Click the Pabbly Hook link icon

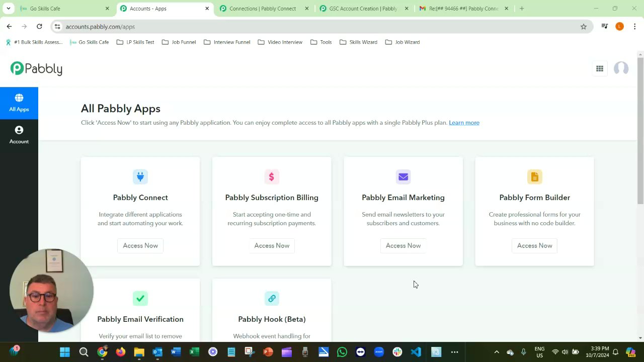pyautogui.click(x=272, y=298)
